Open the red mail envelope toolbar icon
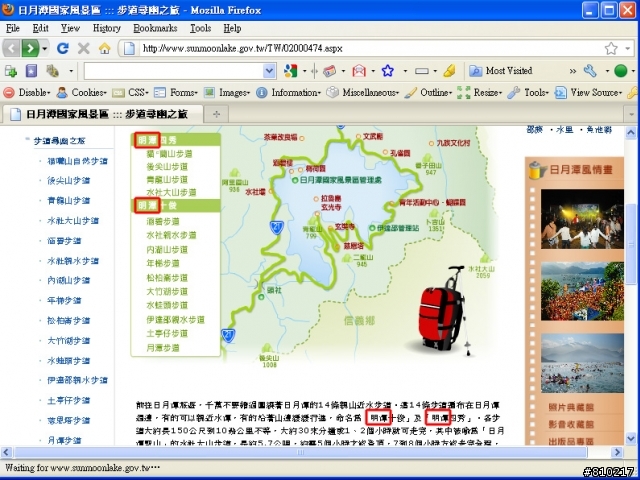 [x=359, y=71]
